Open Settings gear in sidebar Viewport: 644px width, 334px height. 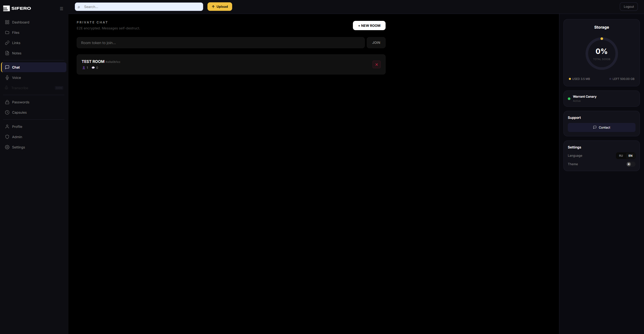(18, 147)
